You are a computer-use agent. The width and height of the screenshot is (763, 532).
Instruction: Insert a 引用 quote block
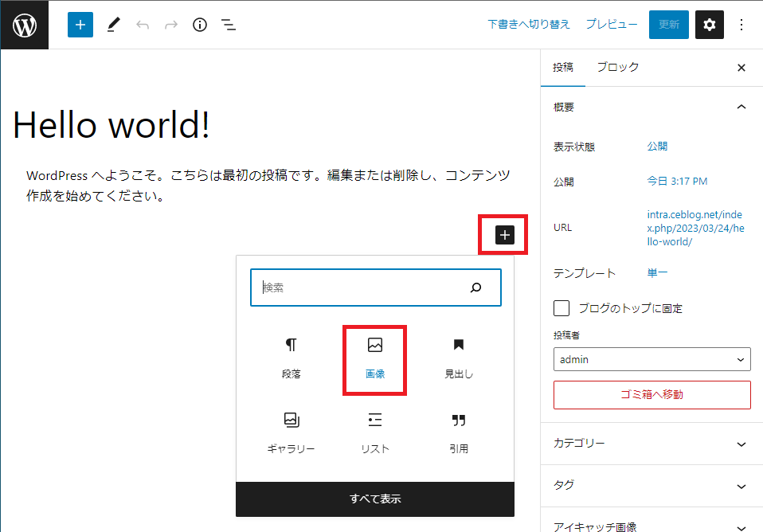point(459,433)
